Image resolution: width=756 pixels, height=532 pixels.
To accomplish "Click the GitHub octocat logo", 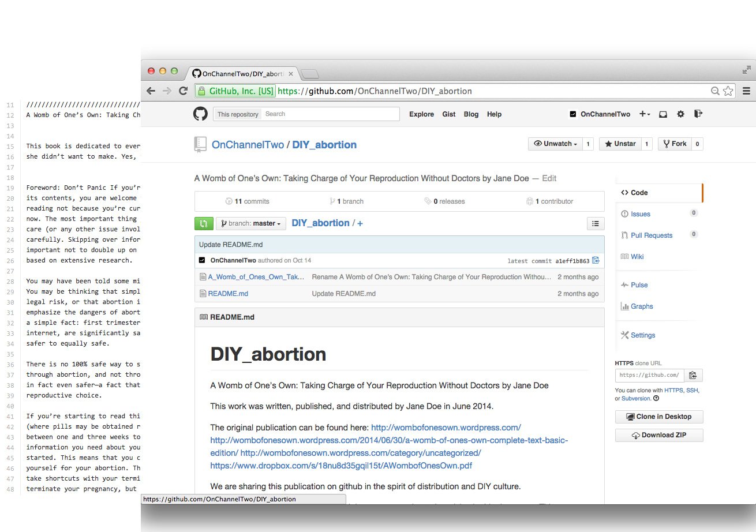I will [x=200, y=114].
